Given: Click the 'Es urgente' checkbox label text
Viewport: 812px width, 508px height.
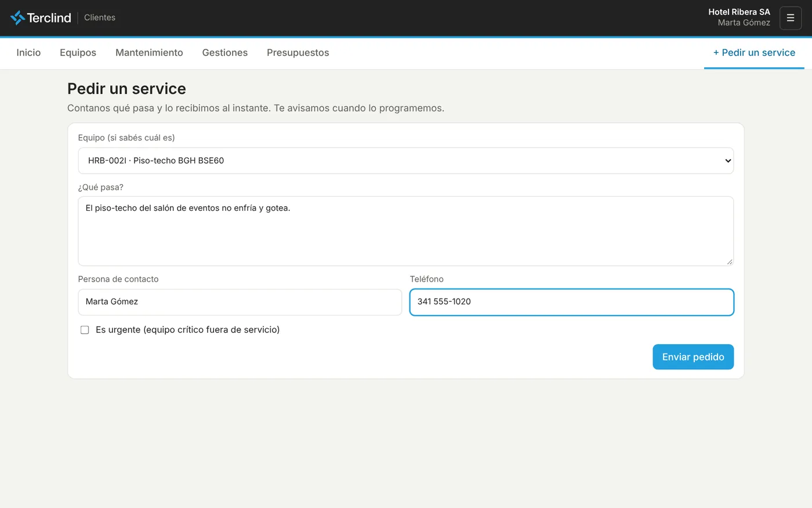Looking at the screenshot, I should (x=187, y=330).
